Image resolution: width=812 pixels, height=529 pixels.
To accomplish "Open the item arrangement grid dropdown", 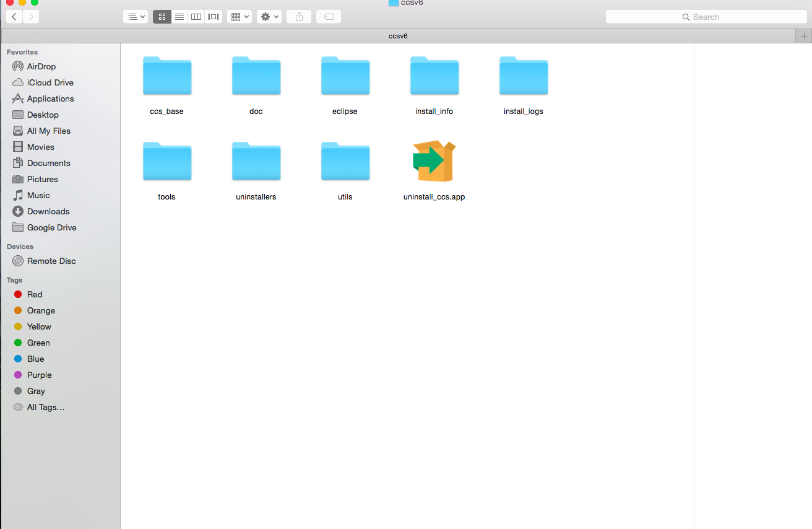I will point(239,17).
